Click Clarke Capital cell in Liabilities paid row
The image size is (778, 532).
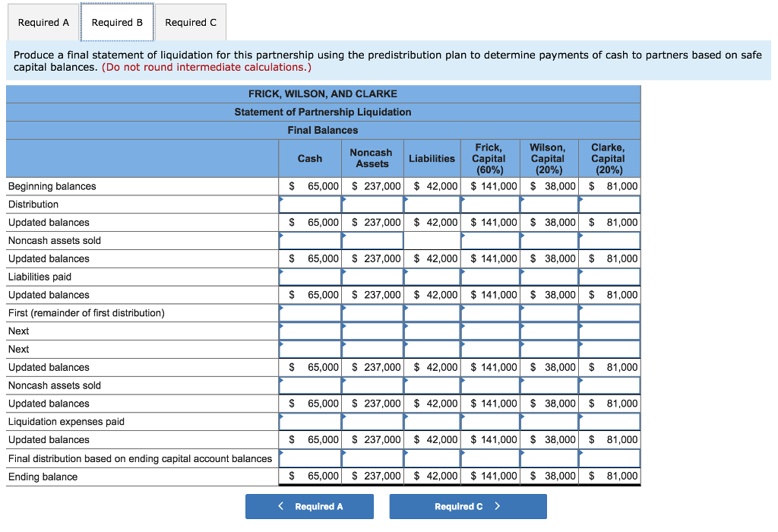click(x=609, y=277)
